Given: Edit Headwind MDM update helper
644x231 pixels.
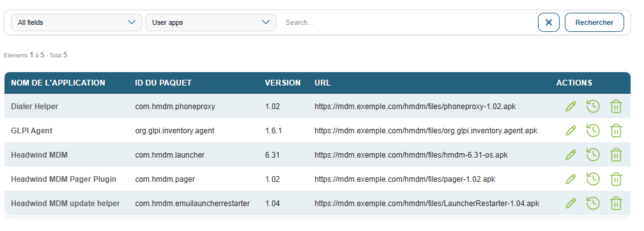Looking at the screenshot, I should pyautogui.click(x=571, y=204).
